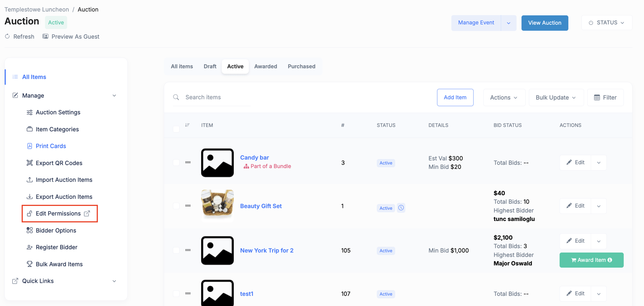This screenshot has height=306, width=644.
Task: Click the Bulk Award Items trophy icon
Action: (29, 264)
